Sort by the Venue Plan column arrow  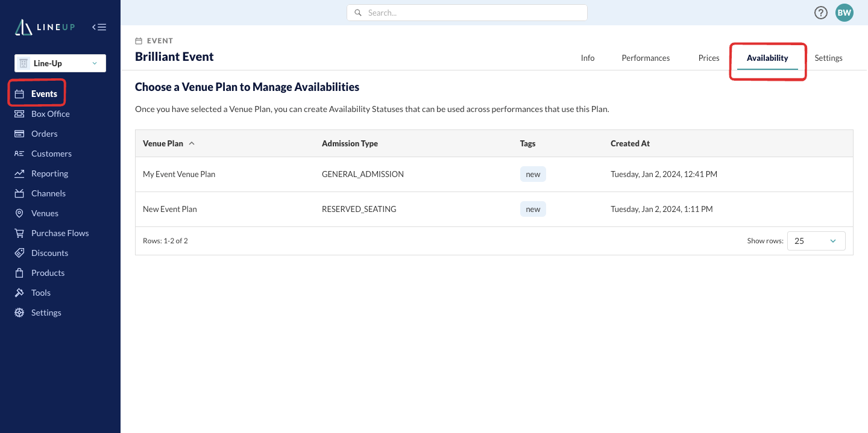(x=192, y=143)
